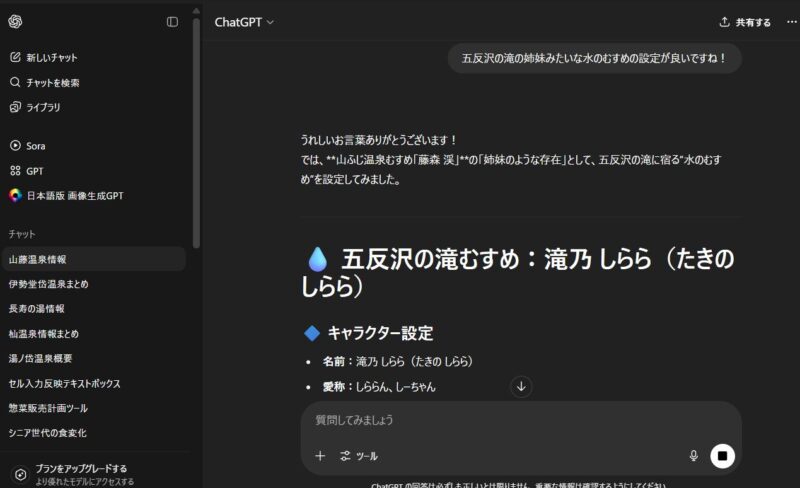Select the 山藤温泉情報 chat
Viewport: 800px width, 488px height.
[94, 259]
